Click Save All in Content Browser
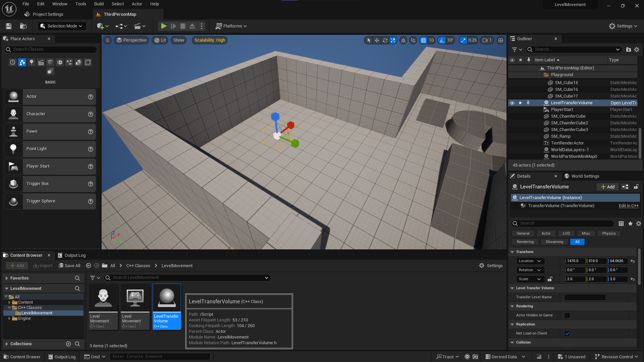Image resolution: width=644 pixels, height=362 pixels. coord(69,266)
